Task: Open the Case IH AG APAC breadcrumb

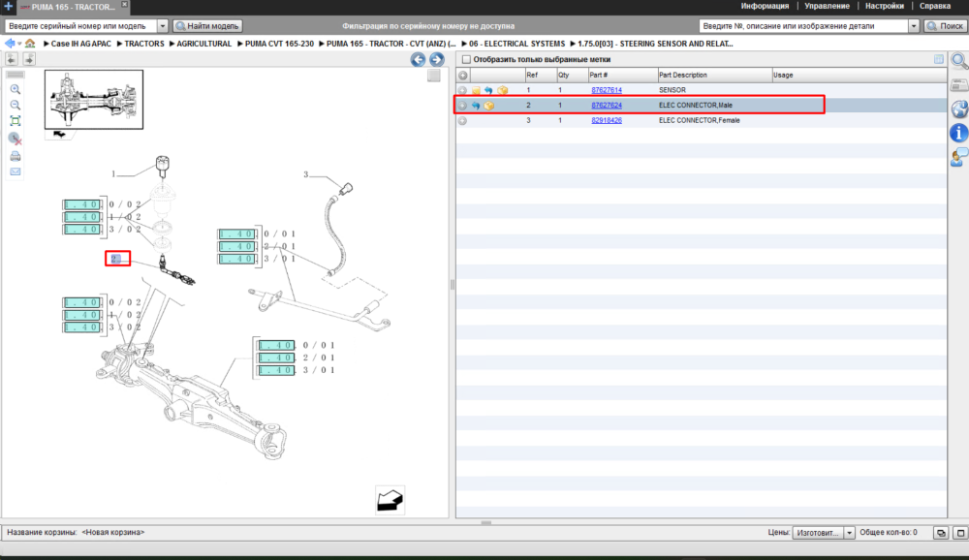Action: click(x=81, y=44)
